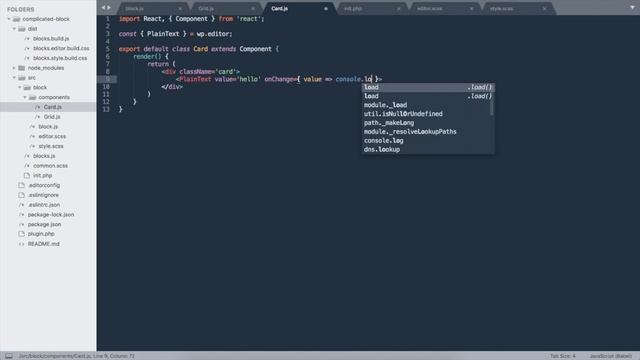This screenshot has width=640, height=360.
Task: Close the editor.scss tab
Action: 471,9
